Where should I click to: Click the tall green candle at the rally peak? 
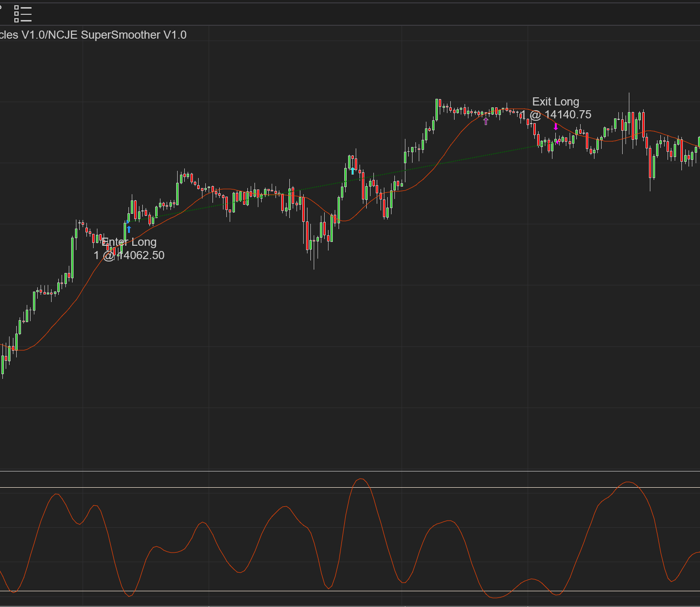[436, 110]
